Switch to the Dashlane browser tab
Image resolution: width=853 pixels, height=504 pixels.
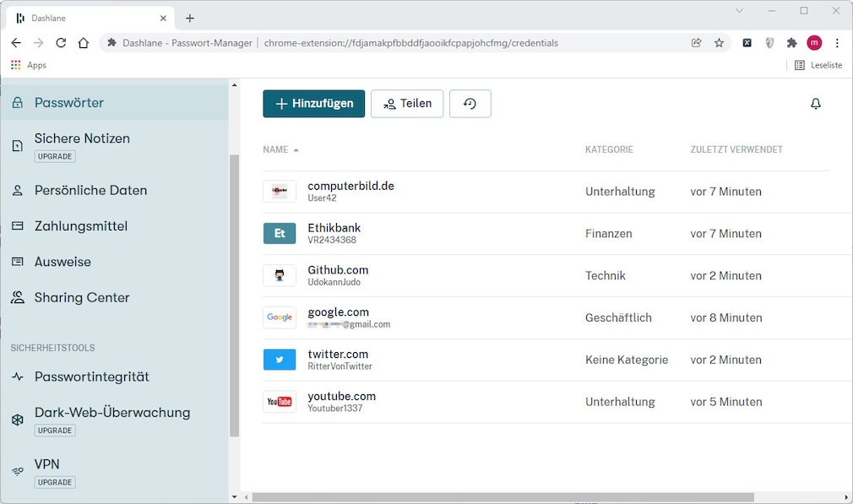tap(84, 16)
